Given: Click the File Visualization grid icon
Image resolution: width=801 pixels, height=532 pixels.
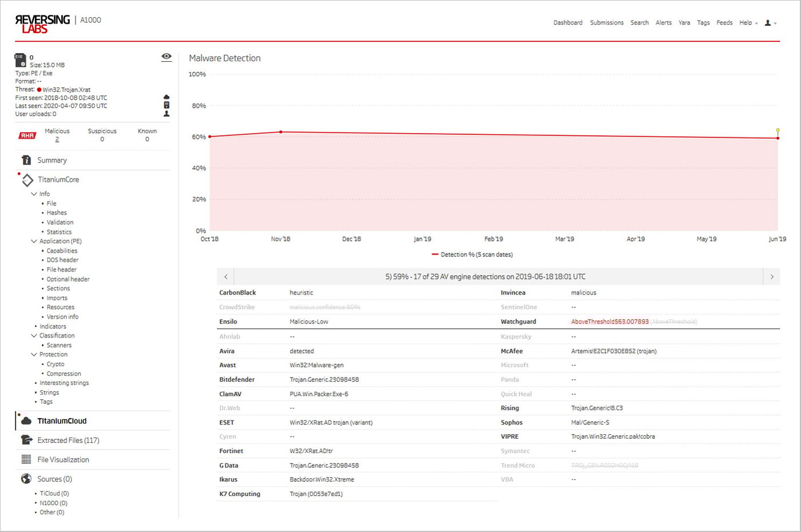Looking at the screenshot, I should tap(26, 459).
